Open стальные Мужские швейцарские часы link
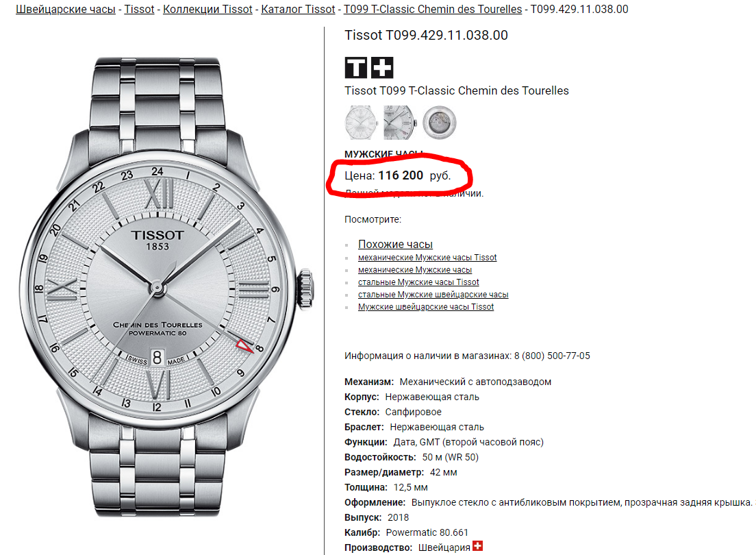This screenshot has height=555, width=756. 433,295
